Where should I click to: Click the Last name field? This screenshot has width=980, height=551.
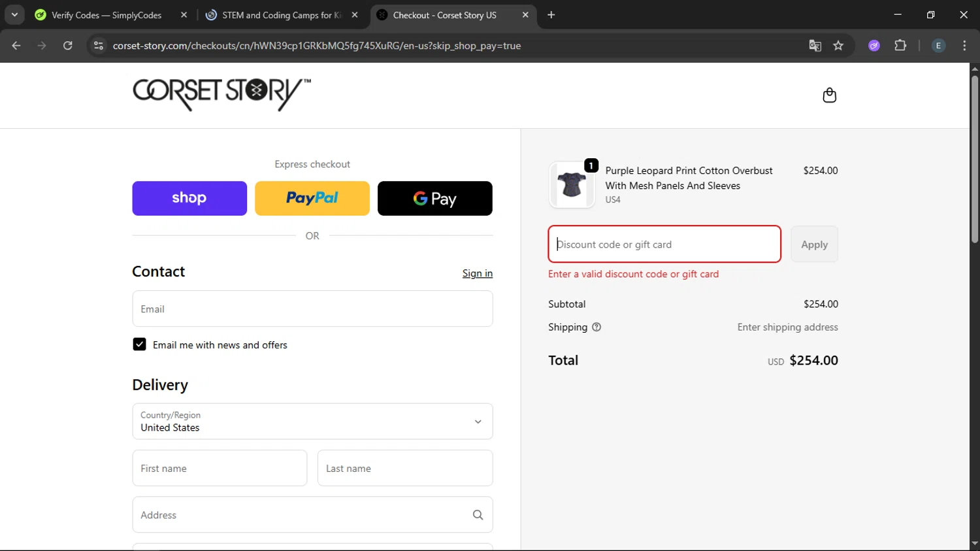[405, 468]
